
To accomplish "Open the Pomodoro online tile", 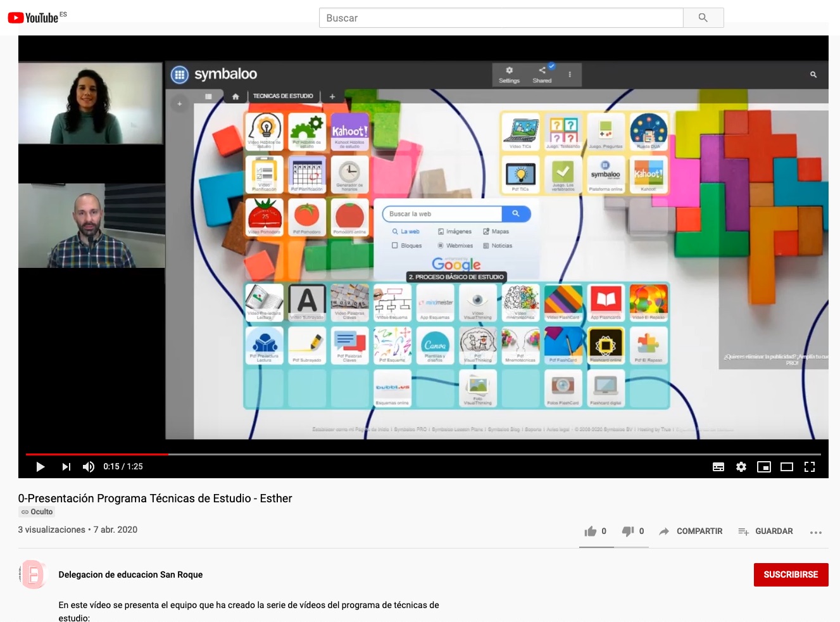I will tap(350, 217).
